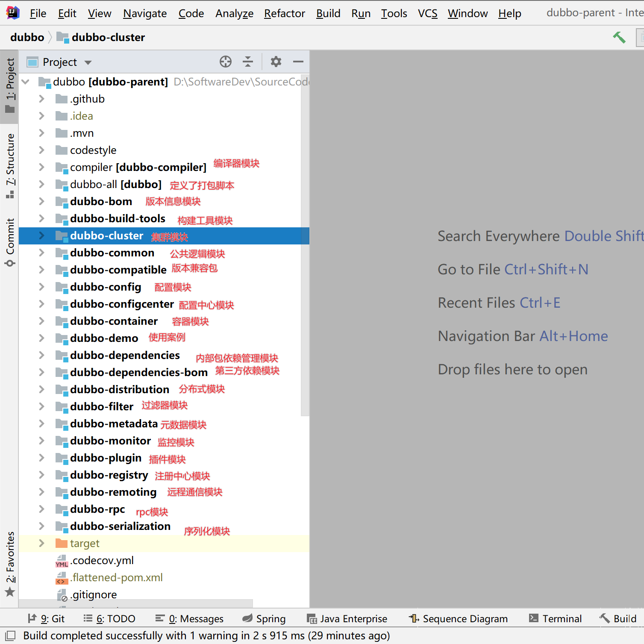
Task: Open the Refactor menu
Action: point(285,13)
